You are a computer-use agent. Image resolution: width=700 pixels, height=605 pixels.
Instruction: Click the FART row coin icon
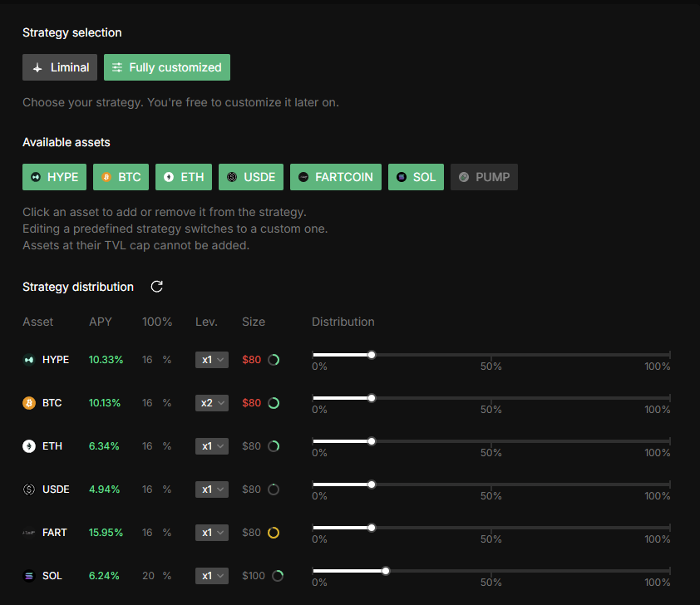coord(29,533)
